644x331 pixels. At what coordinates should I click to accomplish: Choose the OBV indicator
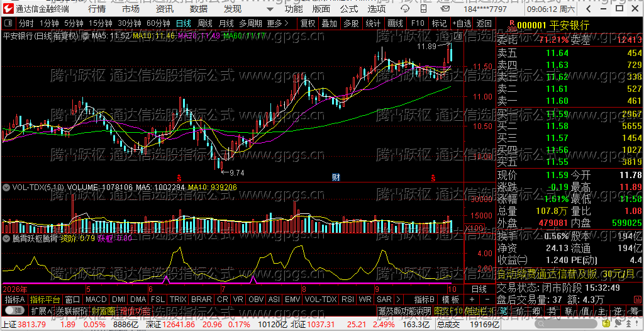257,300
